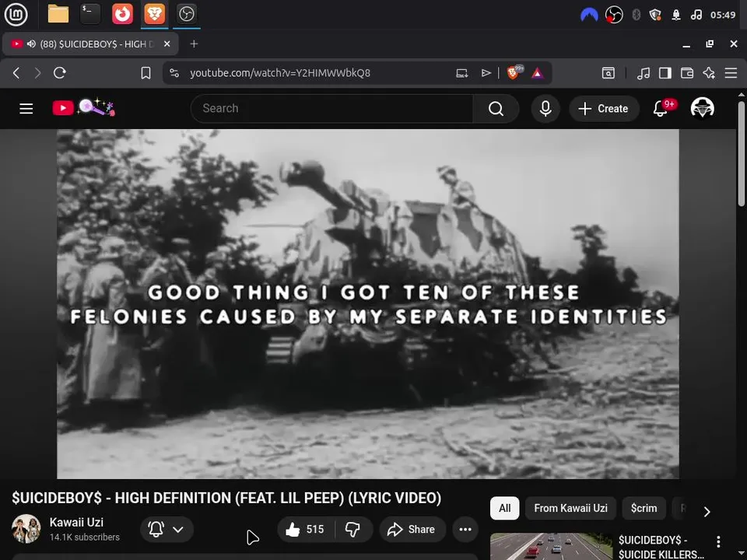Select the $UICIDEBOY$ YouTube tab
747x560 pixels.
point(90,44)
